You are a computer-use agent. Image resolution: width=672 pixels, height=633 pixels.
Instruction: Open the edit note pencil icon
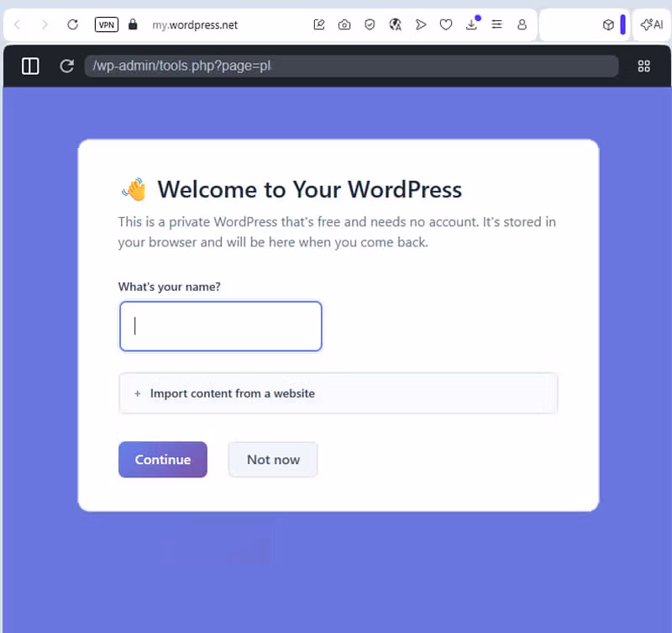point(319,25)
